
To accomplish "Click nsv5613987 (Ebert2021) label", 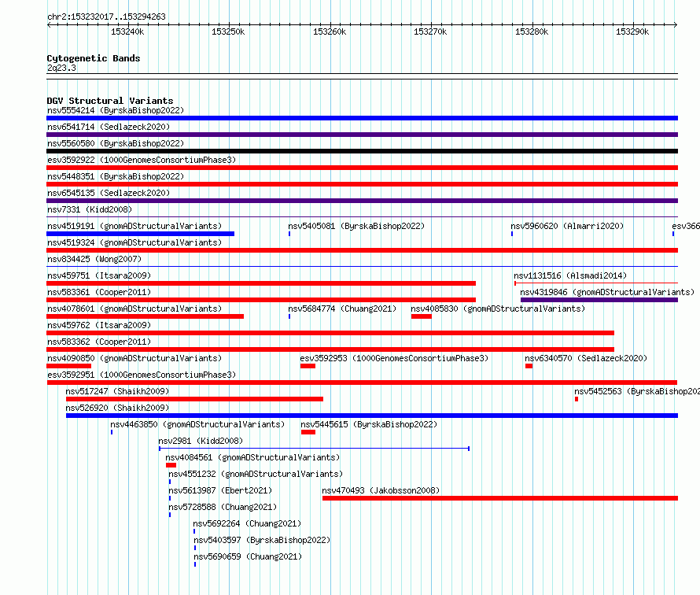I will 220,490.
